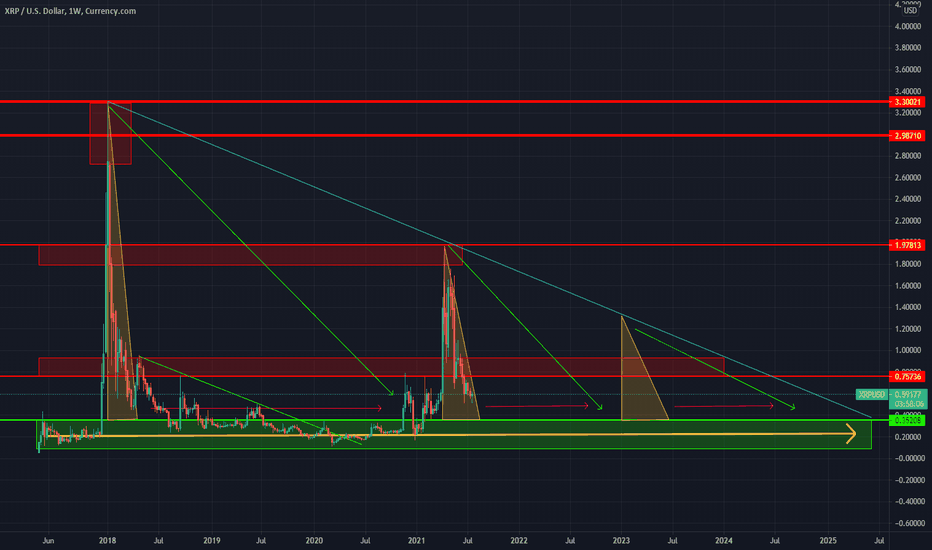Viewport: 932px width, 550px height.
Task: Click the 1.00000 tick on the price scale
Action: [908, 350]
